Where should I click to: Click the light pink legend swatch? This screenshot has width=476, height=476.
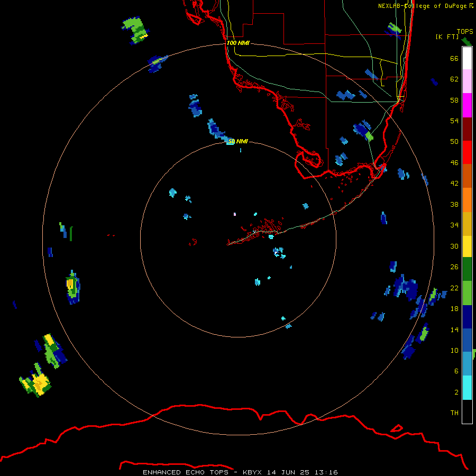(467, 81)
